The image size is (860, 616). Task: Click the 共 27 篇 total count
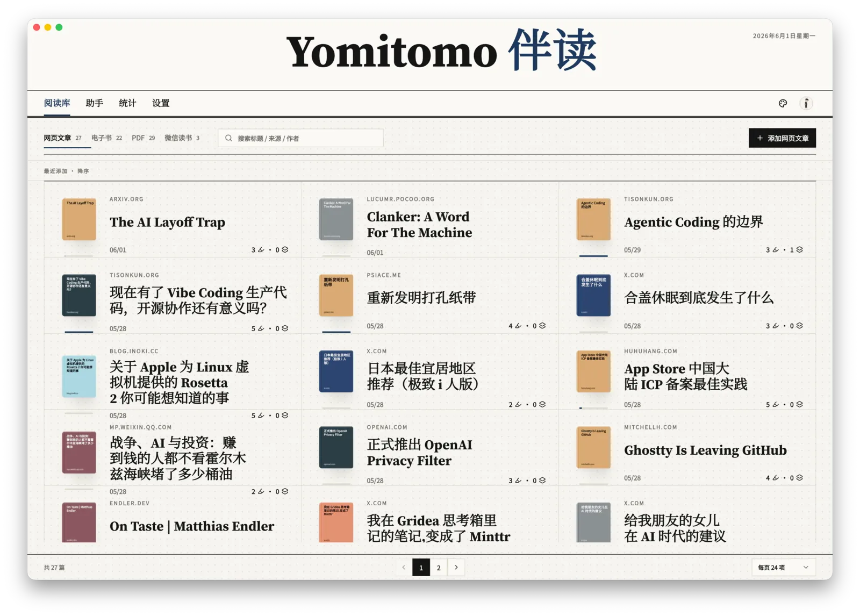54,567
